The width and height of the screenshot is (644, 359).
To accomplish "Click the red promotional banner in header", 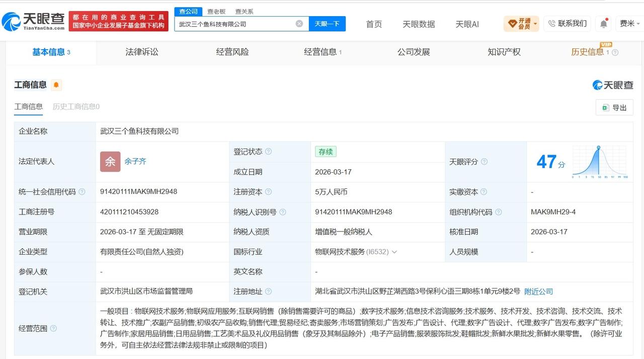I will coord(119,21).
